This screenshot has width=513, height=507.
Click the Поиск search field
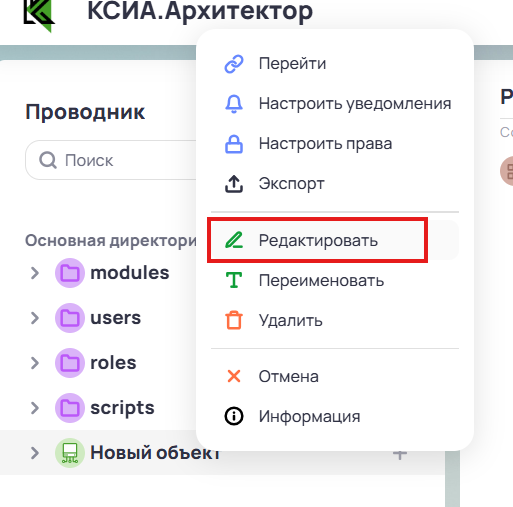pos(112,160)
